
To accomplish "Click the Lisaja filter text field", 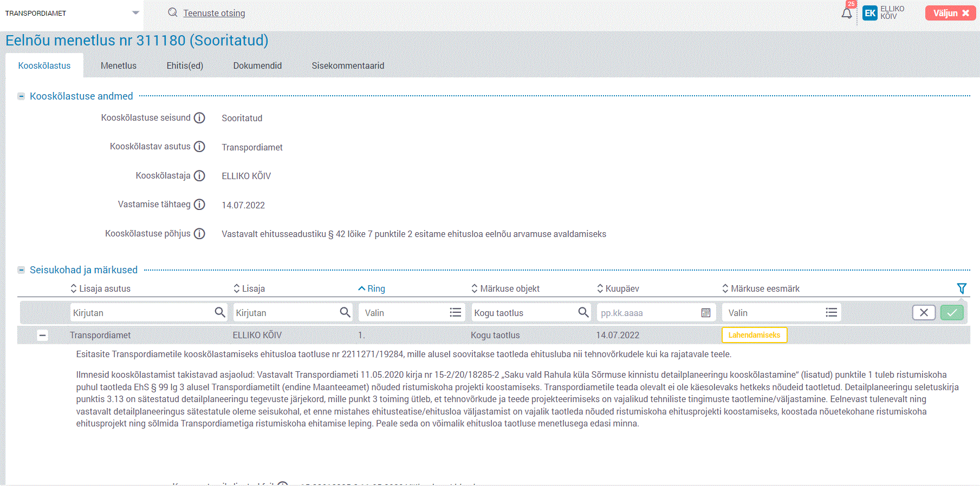I will click(x=285, y=313).
